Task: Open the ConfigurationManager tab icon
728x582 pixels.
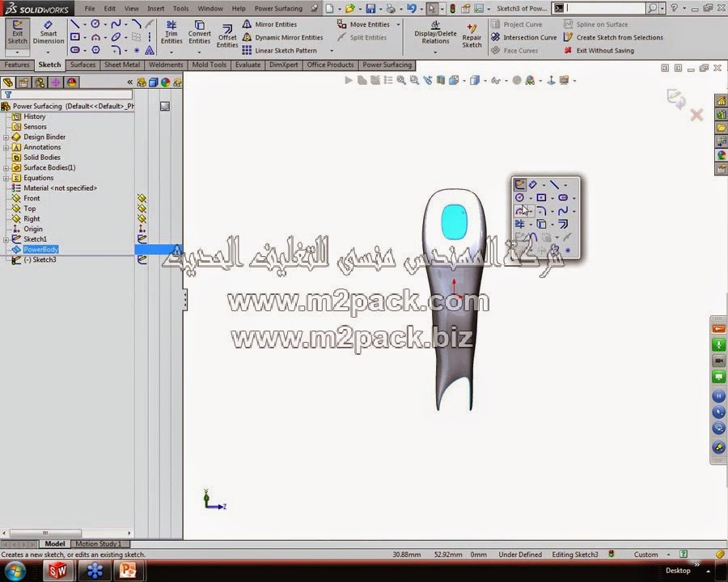Action: tap(40, 82)
